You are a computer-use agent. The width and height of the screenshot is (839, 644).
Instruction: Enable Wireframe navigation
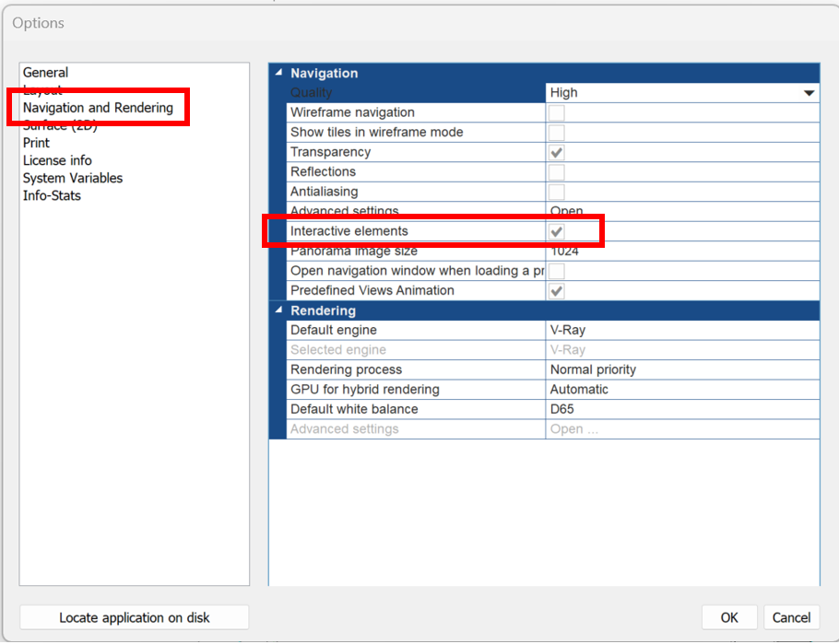click(x=556, y=111)
